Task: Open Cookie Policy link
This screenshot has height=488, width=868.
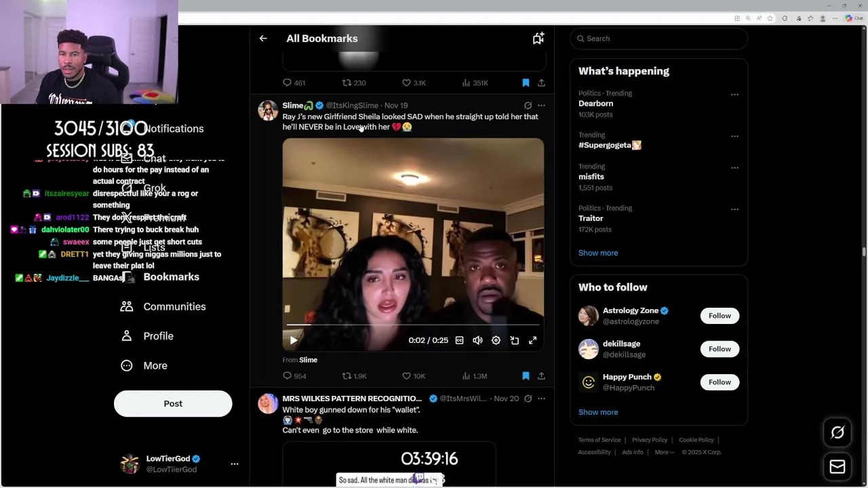Action: pos(696,440)
